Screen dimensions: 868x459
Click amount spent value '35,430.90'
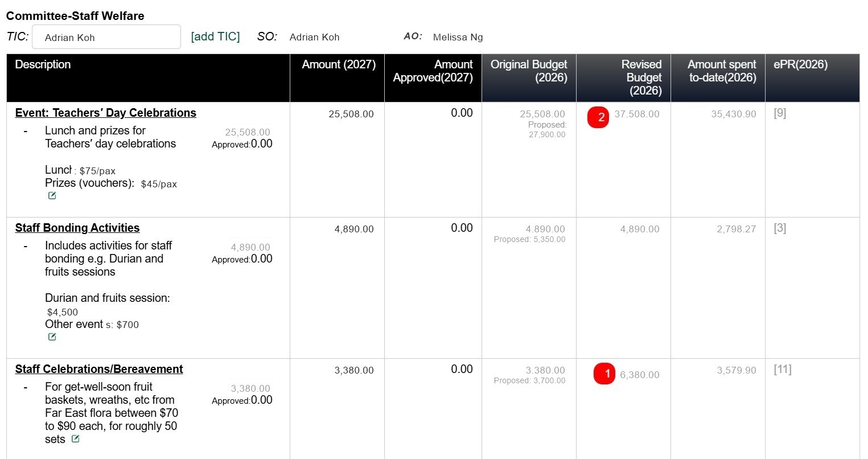click(x=734, y=114)
